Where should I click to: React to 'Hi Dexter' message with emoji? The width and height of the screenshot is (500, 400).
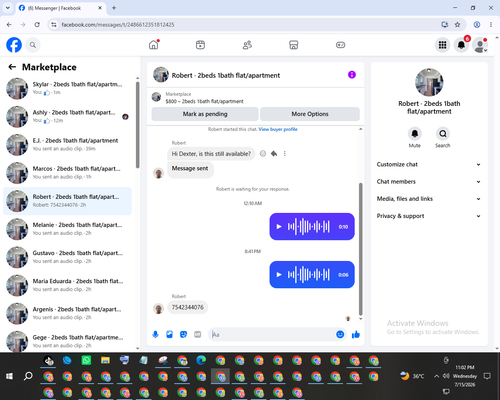(x=263, y=154)
